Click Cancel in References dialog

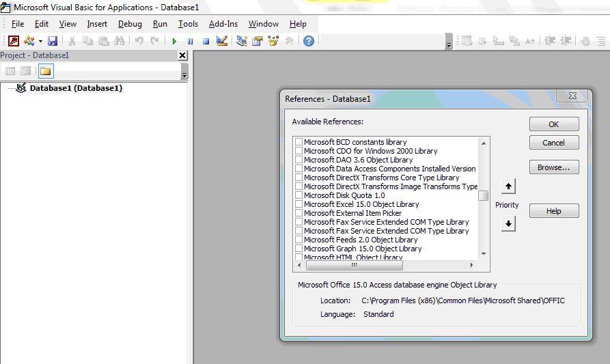tap(554, 143)
